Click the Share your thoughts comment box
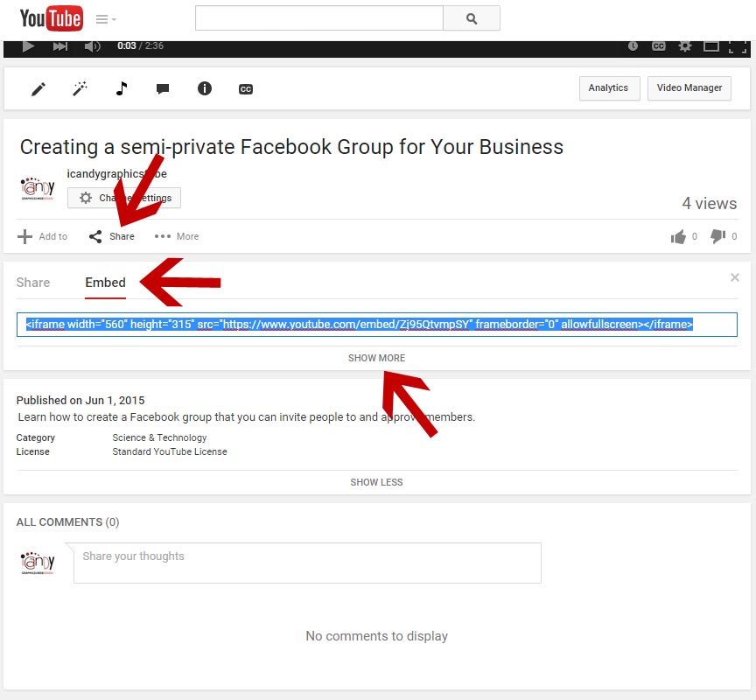Screen dimensions: 756x700 [x=307, y=563]
